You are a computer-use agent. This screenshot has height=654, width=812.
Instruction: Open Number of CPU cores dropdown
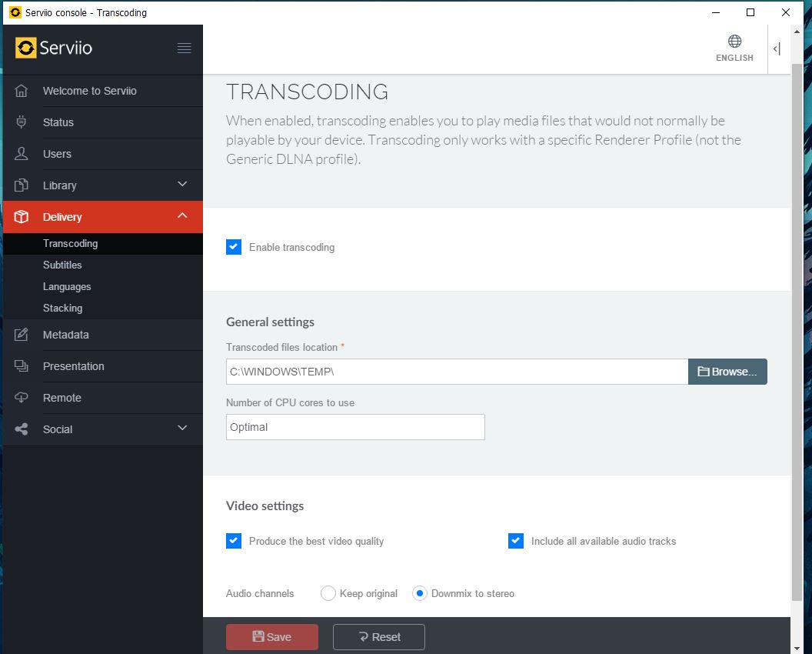(x=355, y=427)
